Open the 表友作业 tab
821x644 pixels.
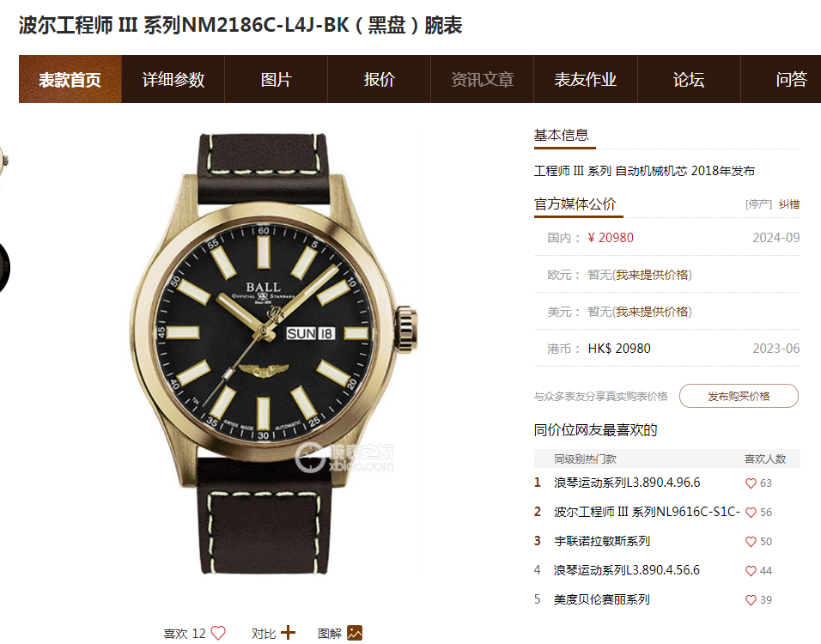tap(586, 79)
